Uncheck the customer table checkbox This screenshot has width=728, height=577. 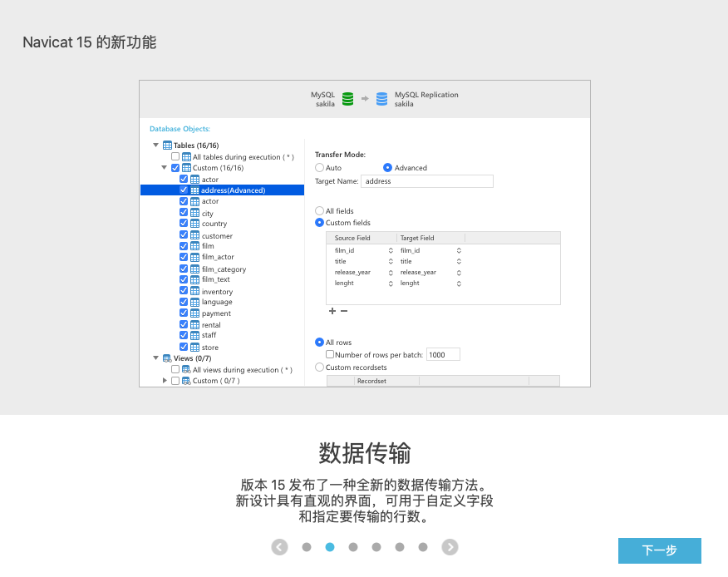pyautogui.click(x=184, y=234)
